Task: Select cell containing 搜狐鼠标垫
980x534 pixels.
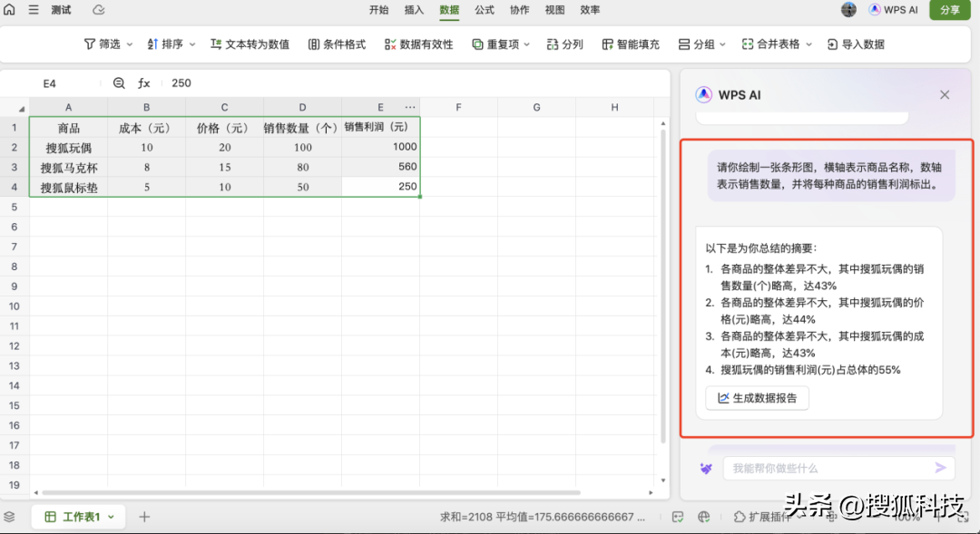Action: pyautogui.click(x=69, y=187)
